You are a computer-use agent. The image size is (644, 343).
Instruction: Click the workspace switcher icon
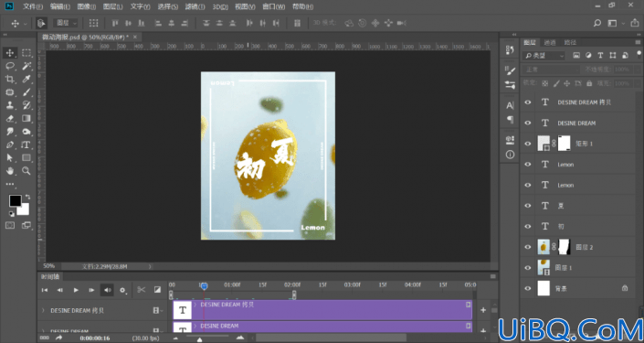(x=612, y=23)
